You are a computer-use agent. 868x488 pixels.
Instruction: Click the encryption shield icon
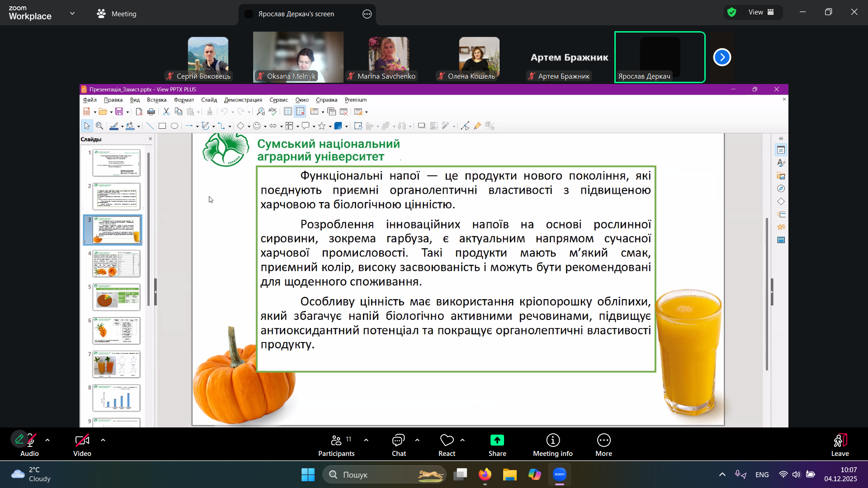pyautogui.click(x=732, y=12)
